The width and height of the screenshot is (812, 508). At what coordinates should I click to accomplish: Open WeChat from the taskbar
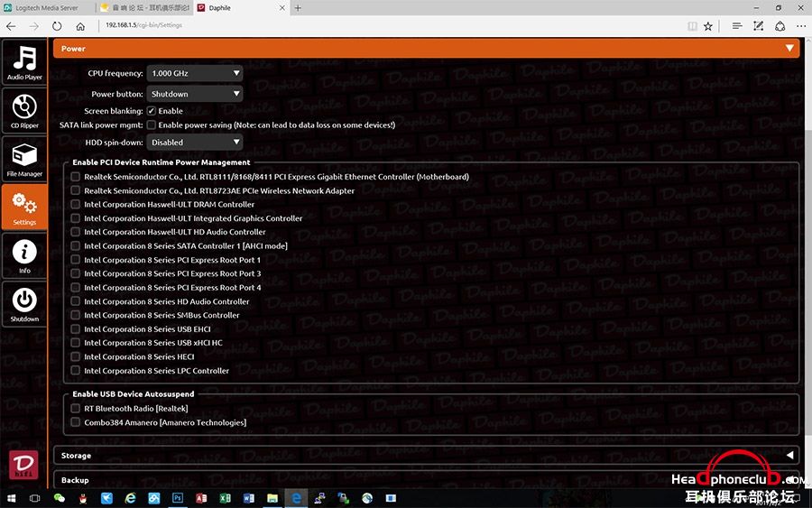[60, 498]
